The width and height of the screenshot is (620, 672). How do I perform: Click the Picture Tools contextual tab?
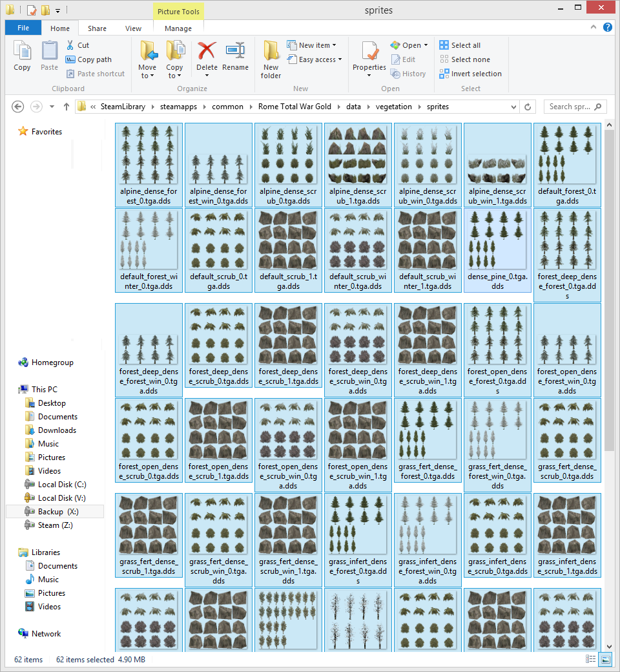pyautogui.click(x=178, y=12)
